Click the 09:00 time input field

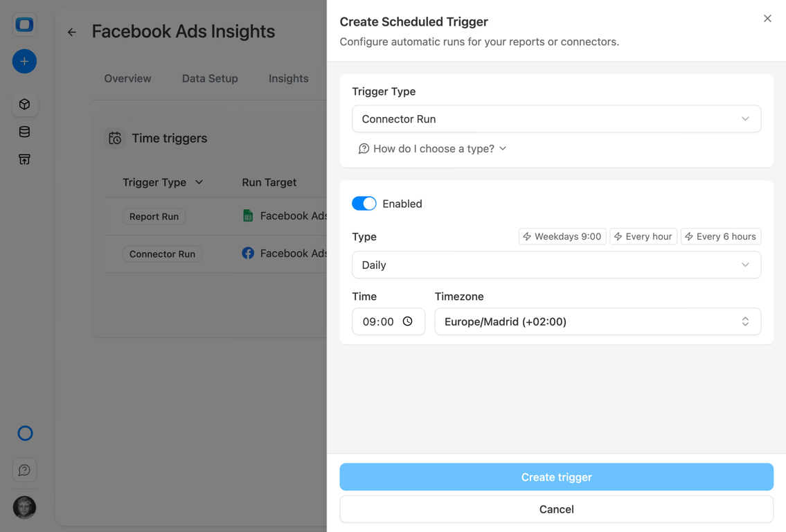tap(388, 321)
